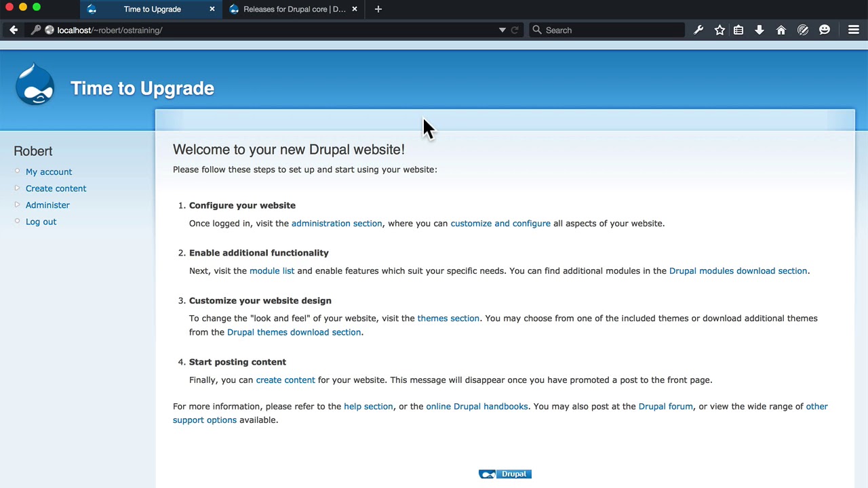Click the key icon in address bar
Image resolution: width=868 pixels, height=488 pixels.
[x=36, y=30]
